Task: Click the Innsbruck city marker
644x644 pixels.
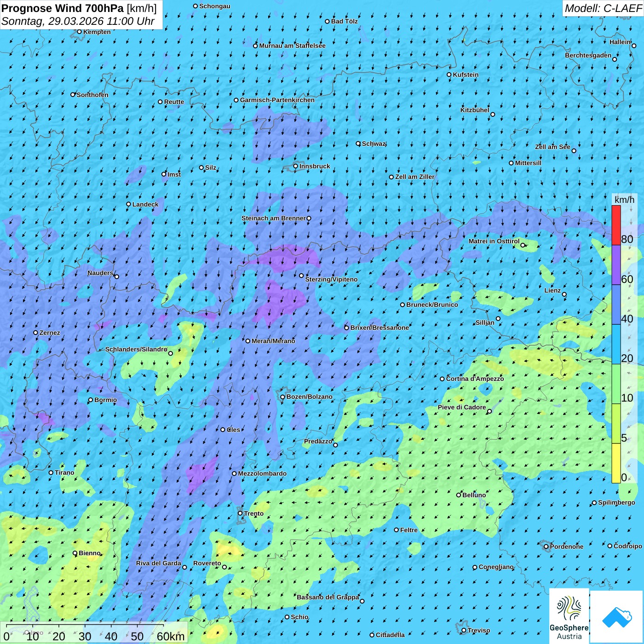Action: 296,166
